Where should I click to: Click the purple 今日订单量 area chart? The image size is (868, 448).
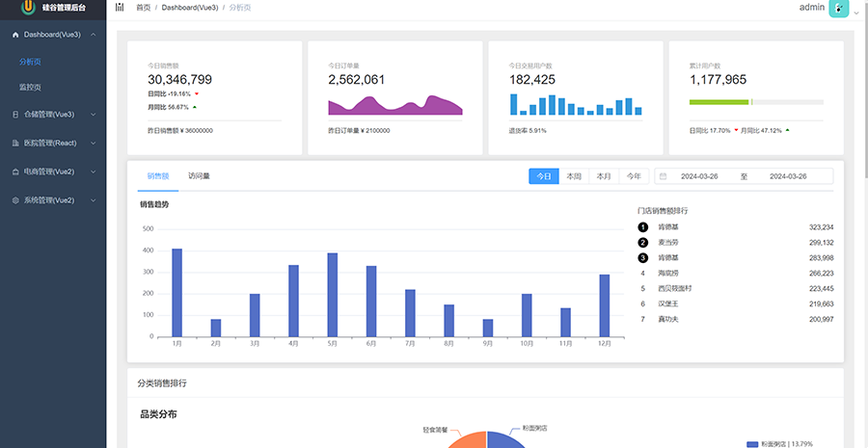395,105
